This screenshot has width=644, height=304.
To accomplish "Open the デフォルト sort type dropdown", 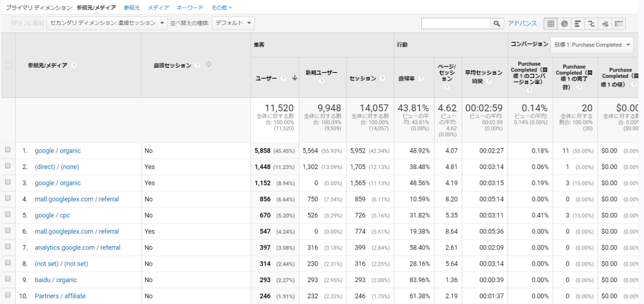I will 233,23.
